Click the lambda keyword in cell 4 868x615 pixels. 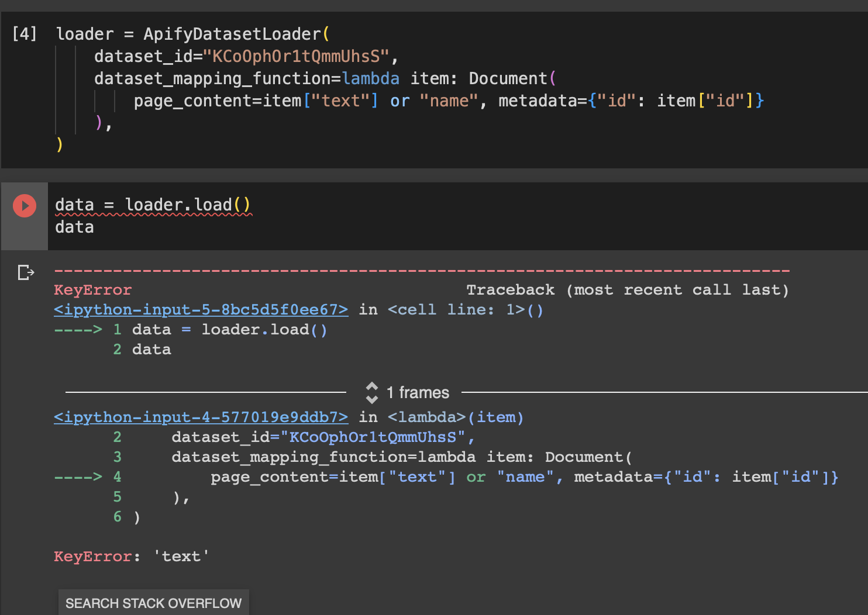pyautogui.click(x=371, y=78)
